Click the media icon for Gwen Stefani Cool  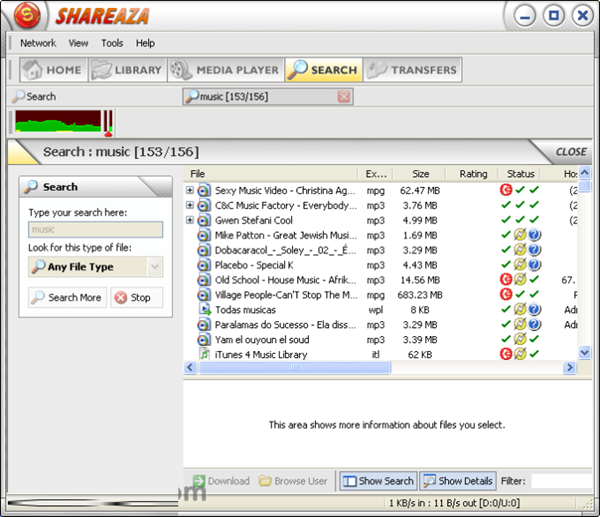(204, 220)
